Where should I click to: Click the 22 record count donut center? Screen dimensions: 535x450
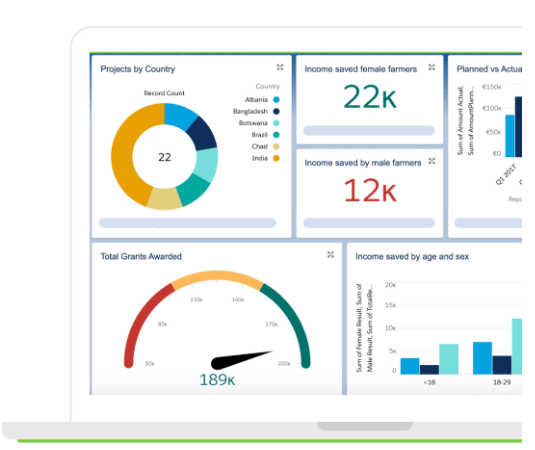[x=164, y=157]
